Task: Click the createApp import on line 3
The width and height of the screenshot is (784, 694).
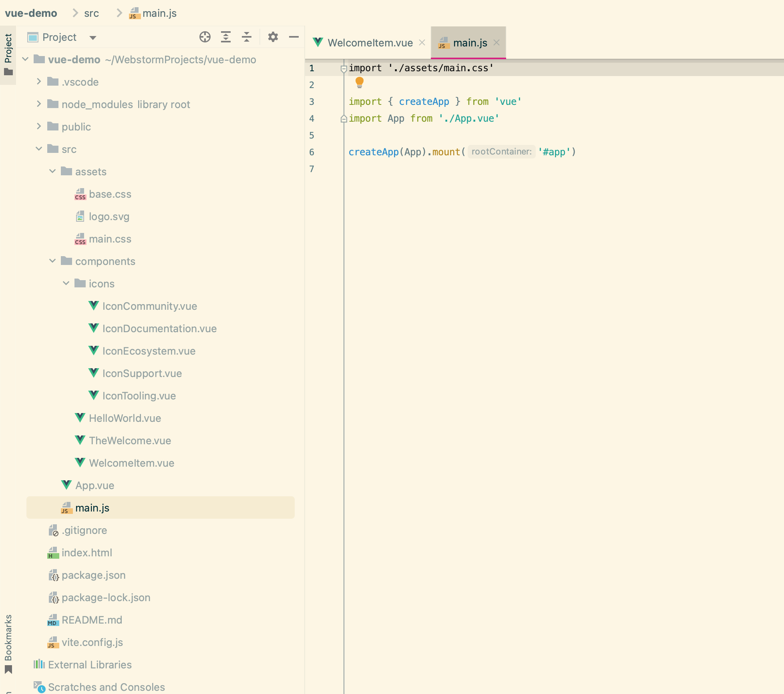Action: pos(424,102)
